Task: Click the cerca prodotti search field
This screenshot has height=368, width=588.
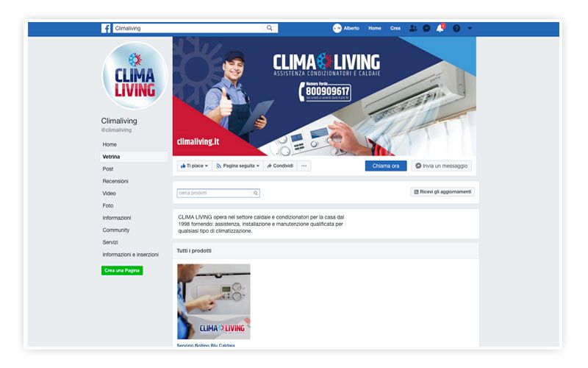Action: 215,193
